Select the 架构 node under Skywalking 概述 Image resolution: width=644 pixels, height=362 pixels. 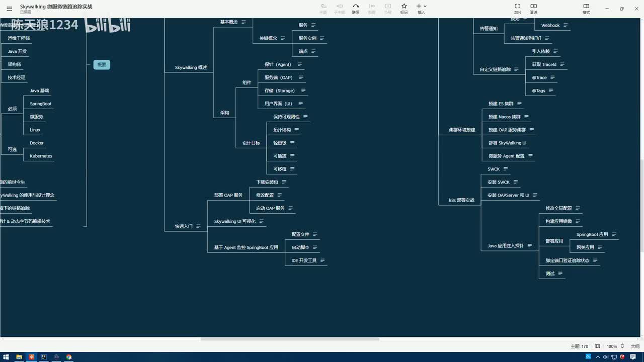(x=224, y=113)
